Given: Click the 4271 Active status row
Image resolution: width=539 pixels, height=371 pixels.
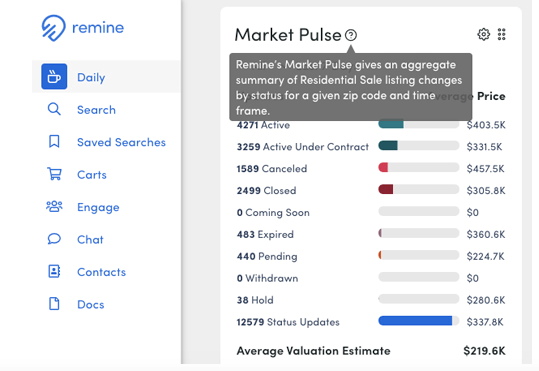Looking at the screenshot, I should (371, 125).
